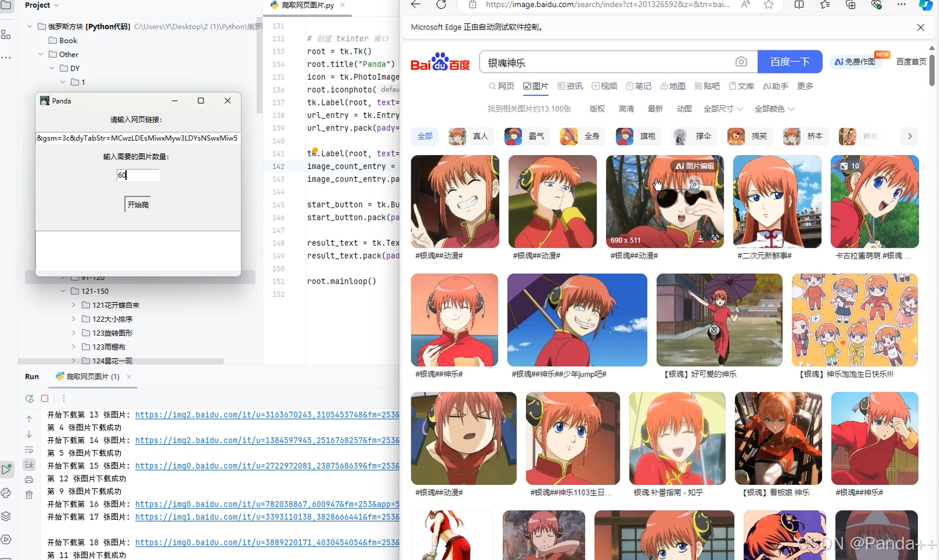Open Edge collections icon
The height and width of the screenshot is (560, 939).
(850, 5)
